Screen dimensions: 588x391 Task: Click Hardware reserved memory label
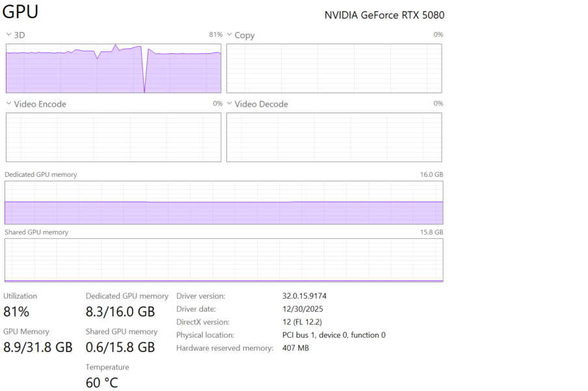click(x=224, y=348)
